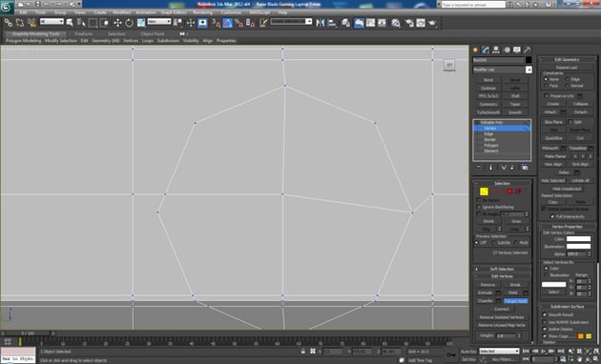
Task: Activate the Select and Rotate tool
Action: (x=129, y=23)
